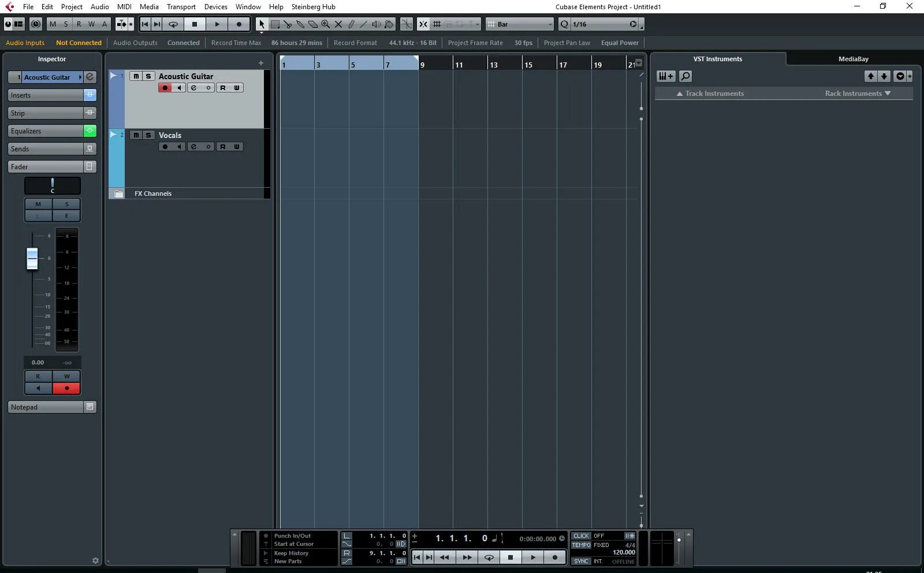Image resolution: width=924 pixels, height=573 pixels.
Task: Select the Play speaker tool
Action: (376, 24)
